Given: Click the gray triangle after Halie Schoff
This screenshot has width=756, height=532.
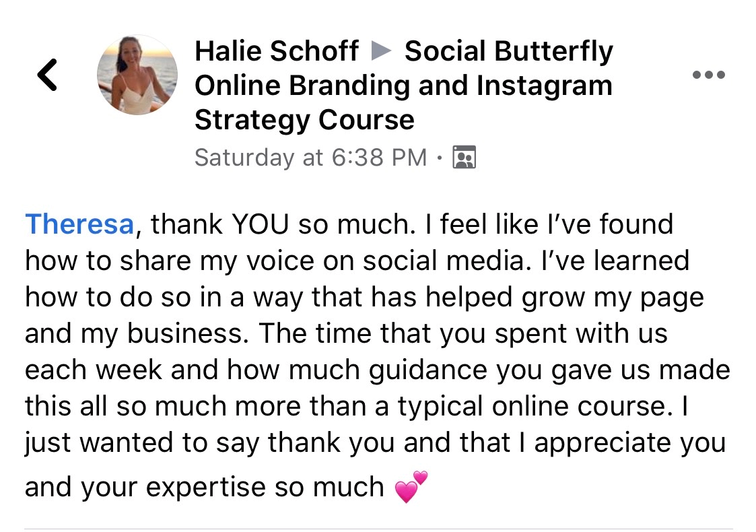Looking at the screenshot, I should (381, 52).
